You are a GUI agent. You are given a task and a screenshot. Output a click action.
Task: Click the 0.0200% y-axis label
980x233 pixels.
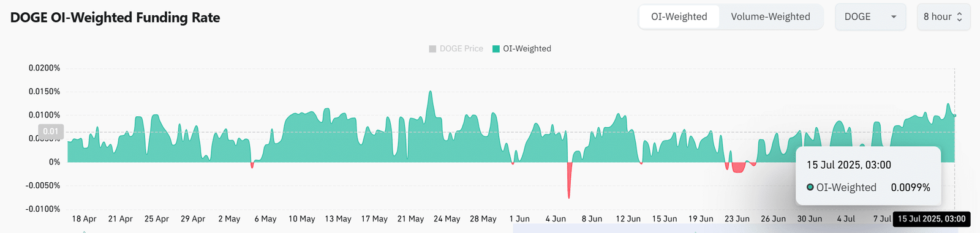click(44, 68)
